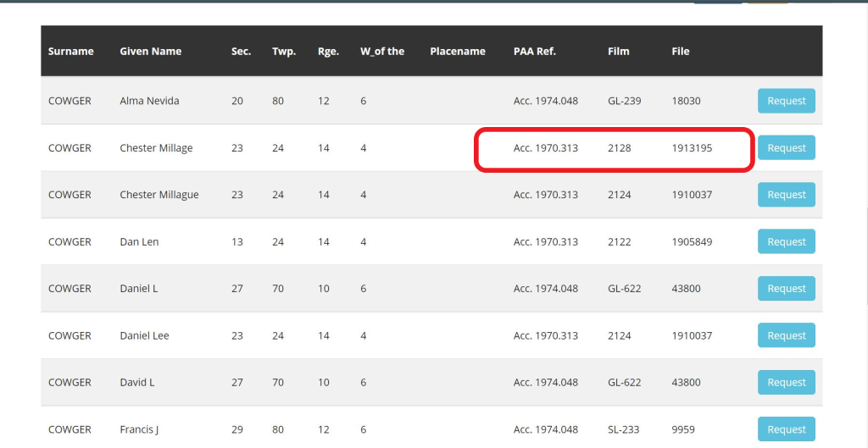Screen dimensions: 868x448
Task: Click Request button for Alma Nevida
Action: coord(786,101)
